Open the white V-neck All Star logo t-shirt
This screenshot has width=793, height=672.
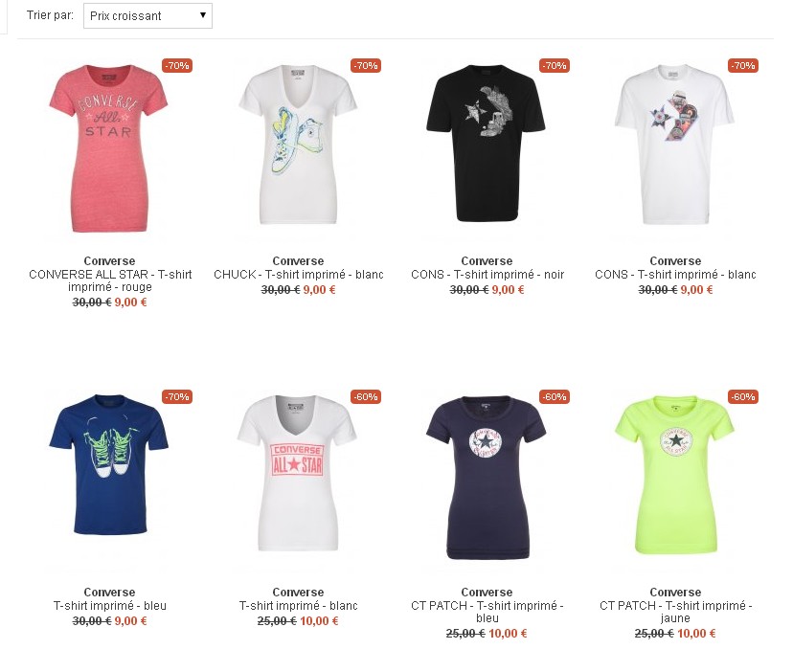pos(298,473)
